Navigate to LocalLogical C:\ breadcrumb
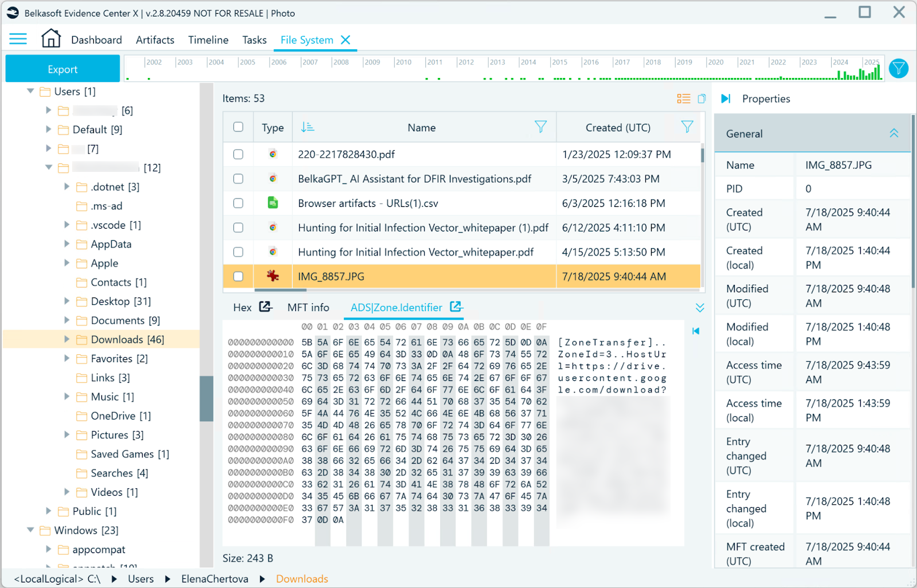Viewport: 917px width, 588px height. tap(57, 579)
